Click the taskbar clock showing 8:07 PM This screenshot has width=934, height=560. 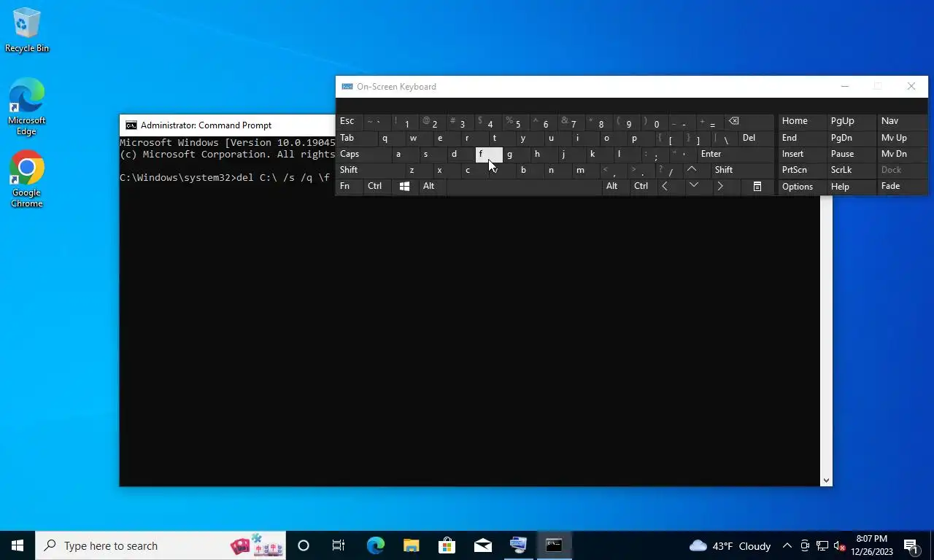(x=872, y=545)
